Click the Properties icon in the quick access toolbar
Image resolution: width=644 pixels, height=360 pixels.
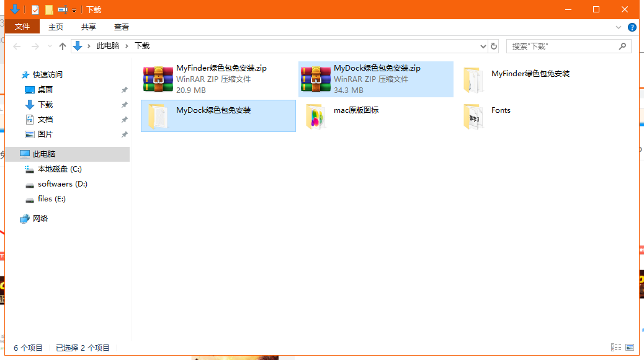click(35, 9)
